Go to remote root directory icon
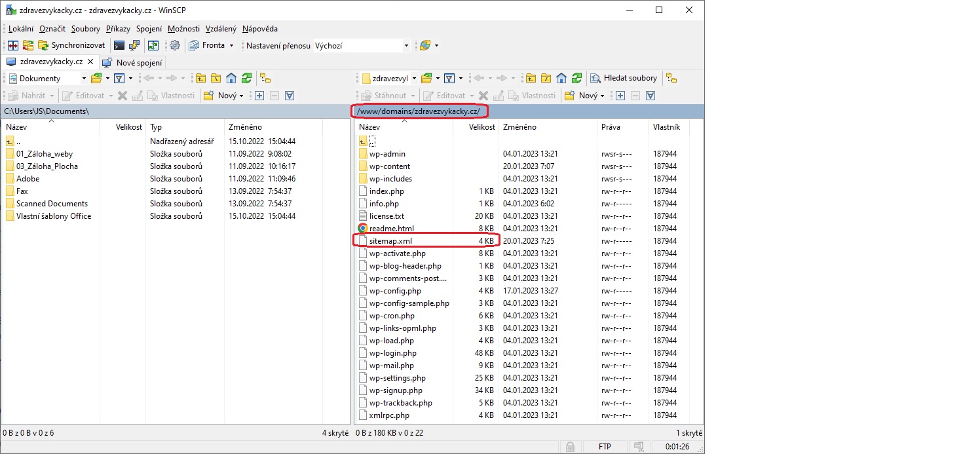Screen dimensions: 980x454 click(546, 78)
